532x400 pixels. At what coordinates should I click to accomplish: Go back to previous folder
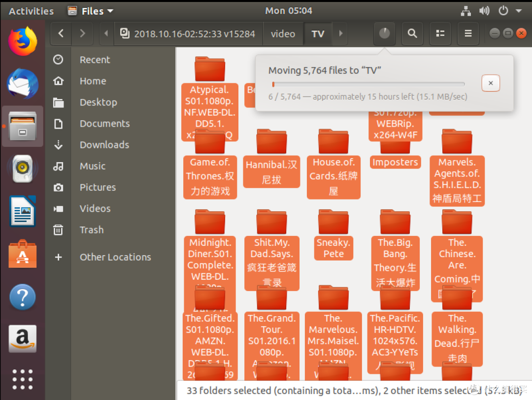point(61,33)
